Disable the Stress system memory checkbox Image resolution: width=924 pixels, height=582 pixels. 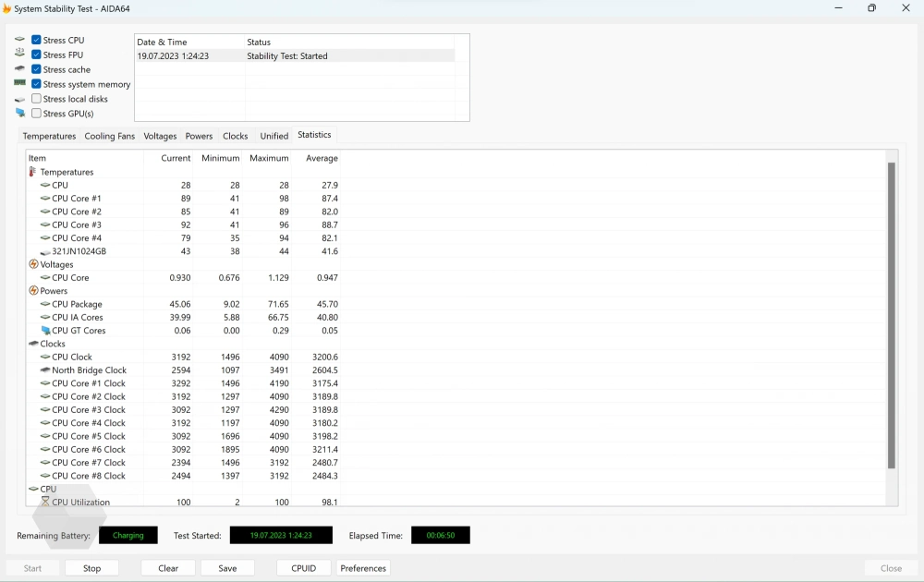tap(36, 84)
